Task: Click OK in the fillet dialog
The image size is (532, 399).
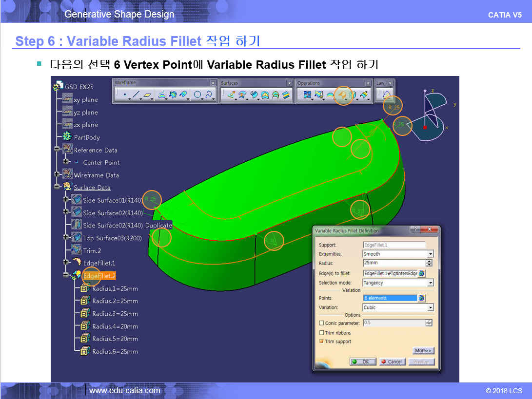Action: [x=363, y=362]
